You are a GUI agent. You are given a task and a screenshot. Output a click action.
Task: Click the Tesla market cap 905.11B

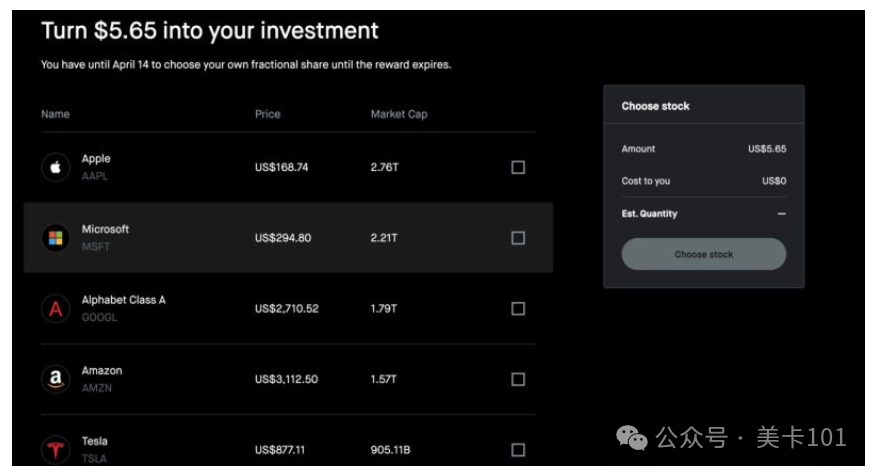[390, 450]
